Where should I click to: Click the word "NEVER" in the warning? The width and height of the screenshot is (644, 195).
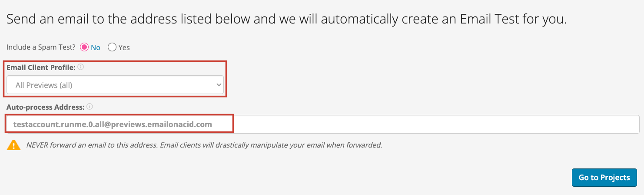click(37, 145)
